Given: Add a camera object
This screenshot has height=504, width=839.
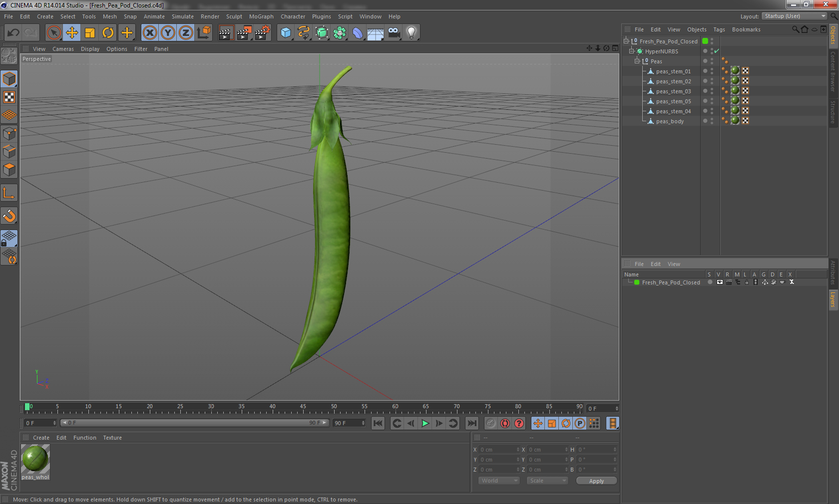Looking at the screenshot, I should 394,33.
